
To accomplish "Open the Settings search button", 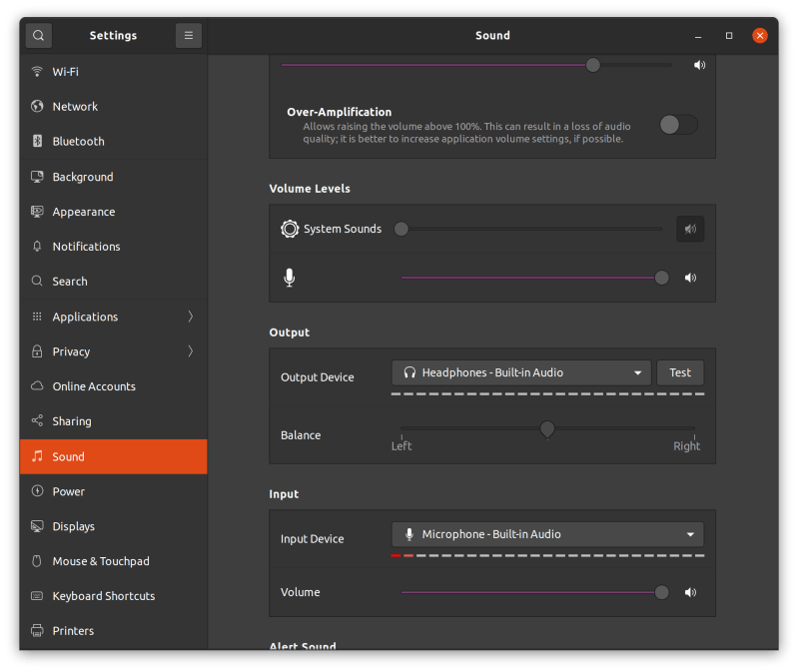I will [39, 36].
